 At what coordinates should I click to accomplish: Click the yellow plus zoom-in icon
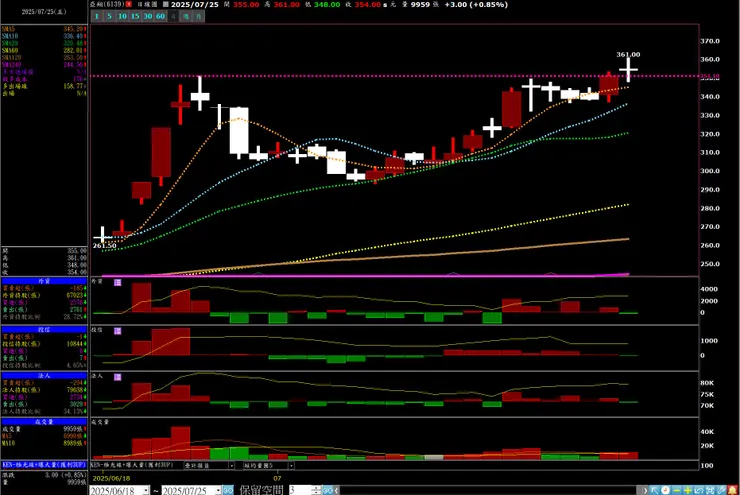(x=688, y=491)
